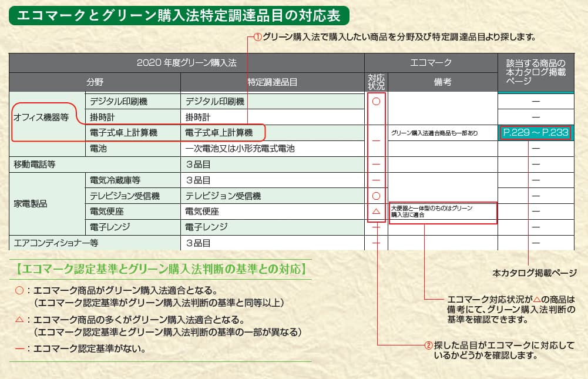This screenshot has width=588, height=379.
Task: Open the P.229～P.233 catalog page link
Action: 535,133
